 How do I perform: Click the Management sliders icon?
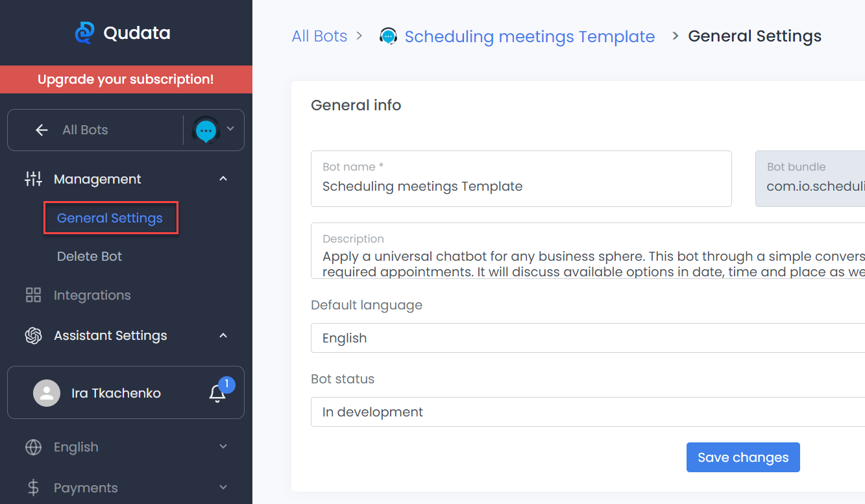point(33,179)
